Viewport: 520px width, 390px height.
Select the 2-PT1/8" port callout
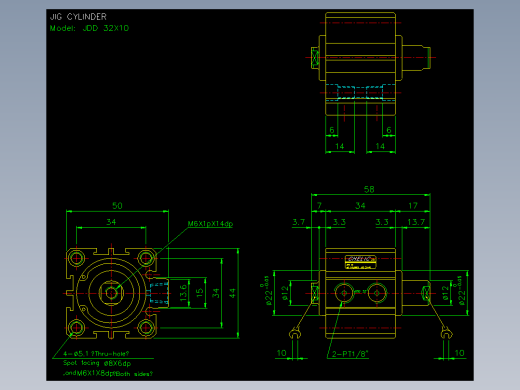coord(350,354)
